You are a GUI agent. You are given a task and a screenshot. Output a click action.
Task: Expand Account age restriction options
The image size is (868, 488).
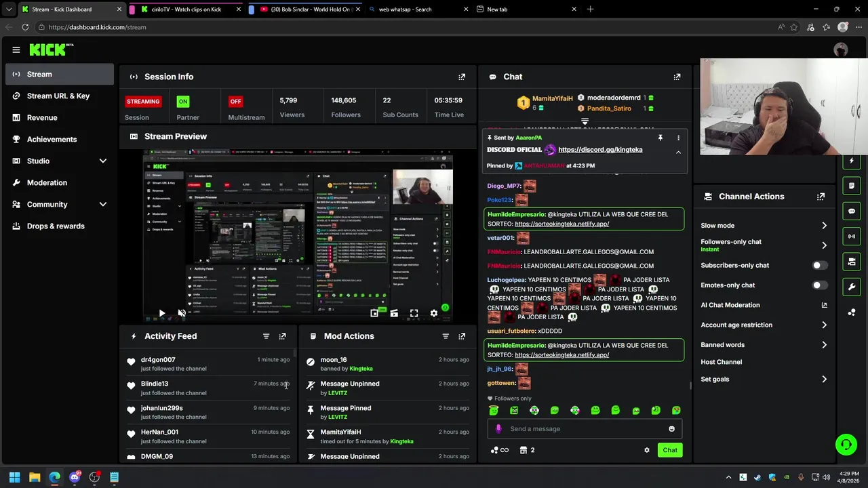[824, 325]
